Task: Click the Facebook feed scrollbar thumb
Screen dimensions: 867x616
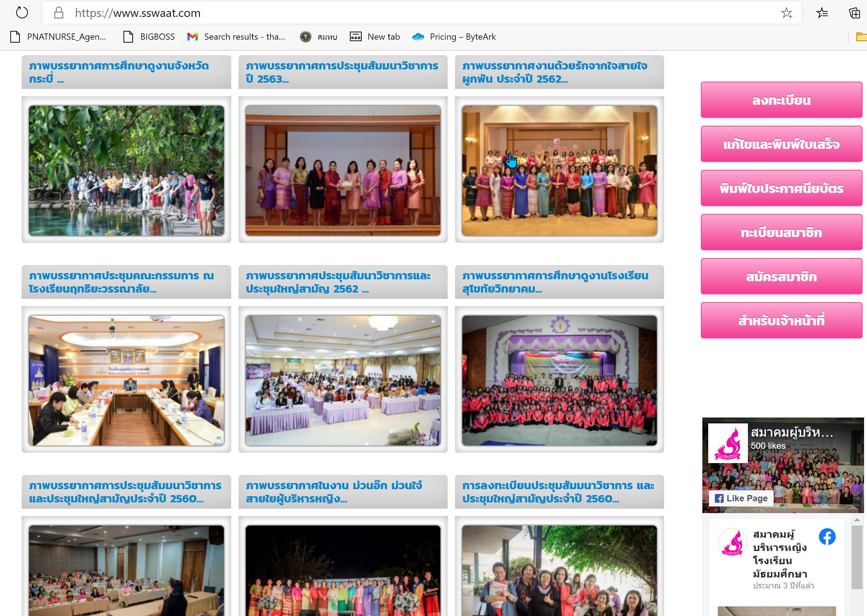Action: [x=857, y=557]
